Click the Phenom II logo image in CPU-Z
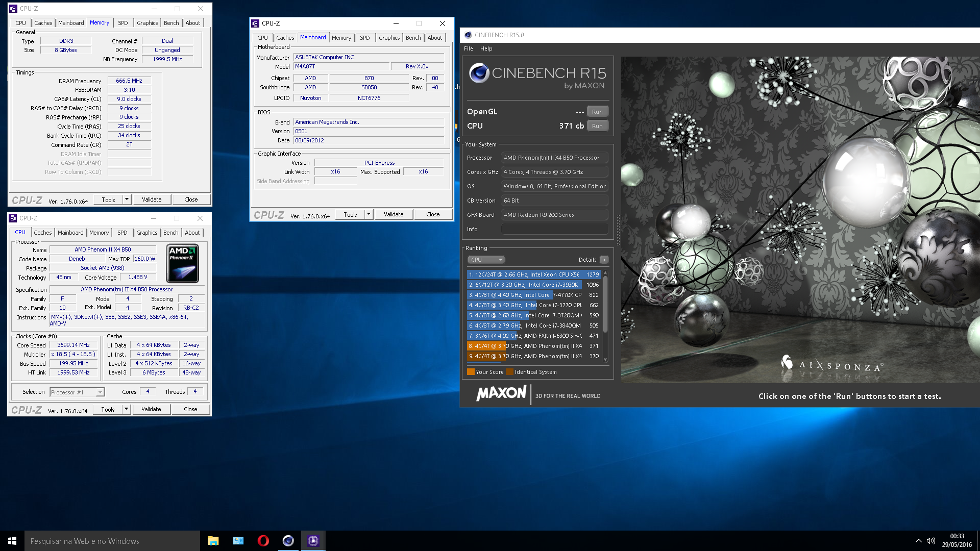 point(182,264)
